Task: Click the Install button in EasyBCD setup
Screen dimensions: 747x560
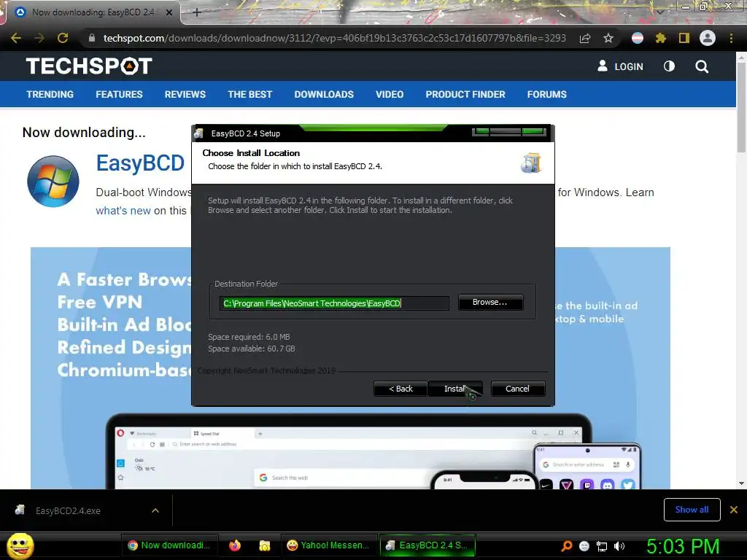Action: 455,389
